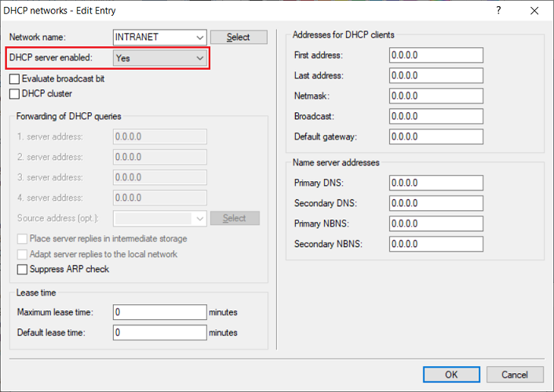Focus the Last address input
554x392 pixels.
(436, 76)
